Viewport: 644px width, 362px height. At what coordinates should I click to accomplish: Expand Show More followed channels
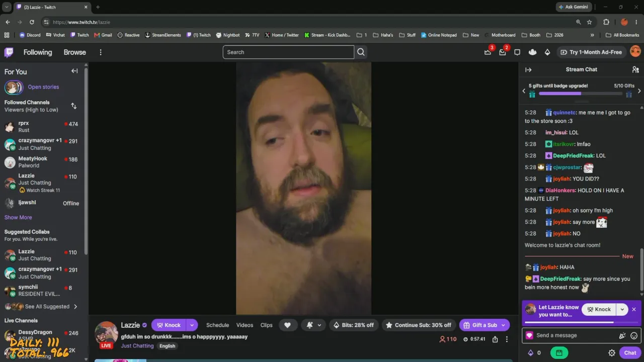click(18, 218)
